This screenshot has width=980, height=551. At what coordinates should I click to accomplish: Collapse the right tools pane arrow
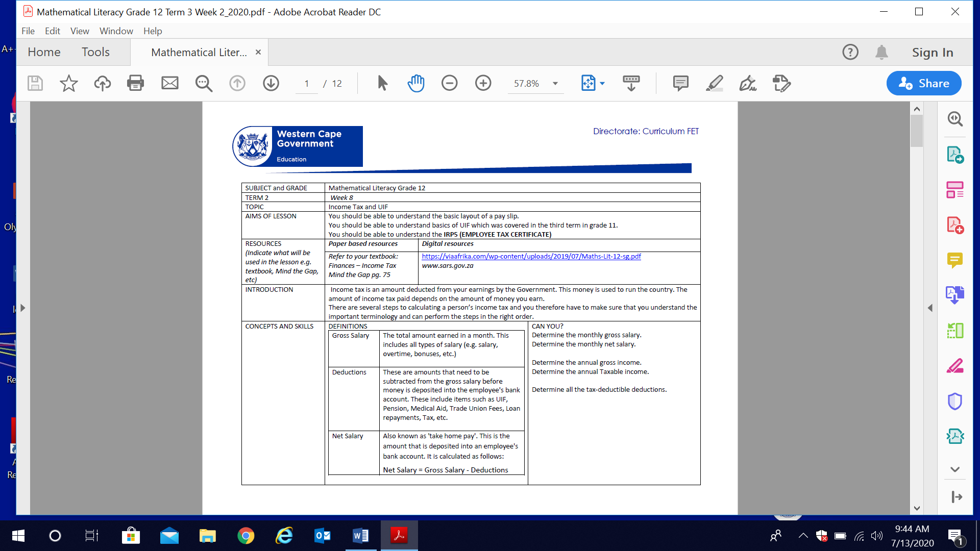(930, 308)
